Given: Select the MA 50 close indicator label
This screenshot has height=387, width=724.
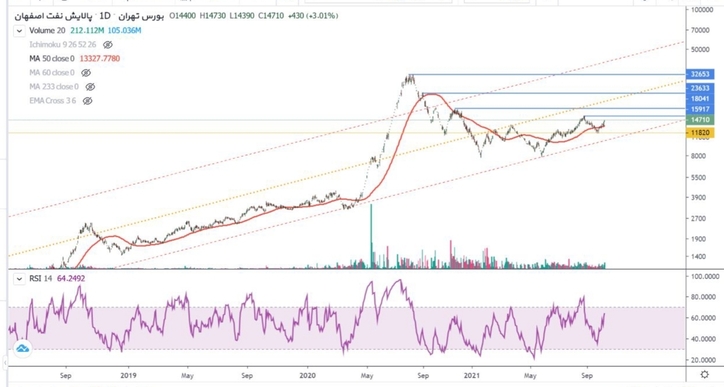Looking at the screenshot, I should 52,59.
